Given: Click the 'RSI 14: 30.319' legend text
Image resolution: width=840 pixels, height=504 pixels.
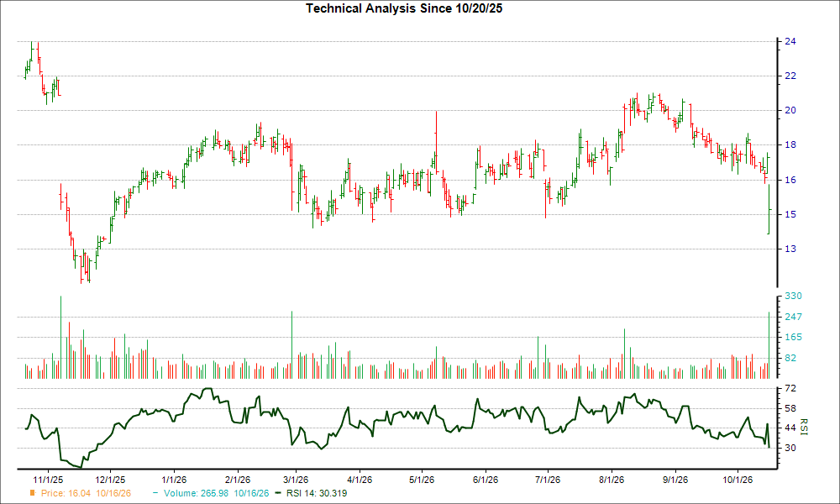Looking at the screenshot, I should pyautogui.click(x=317, y=493).
